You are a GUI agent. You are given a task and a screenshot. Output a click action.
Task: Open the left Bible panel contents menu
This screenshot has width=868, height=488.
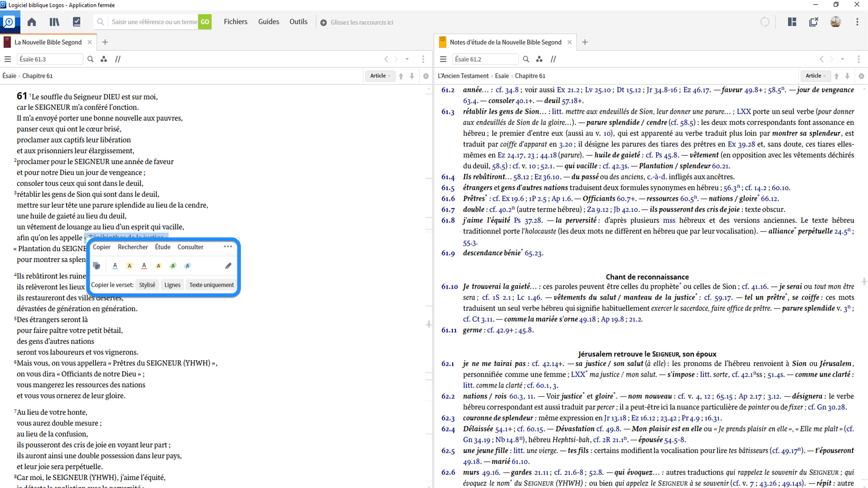point(8,59)
